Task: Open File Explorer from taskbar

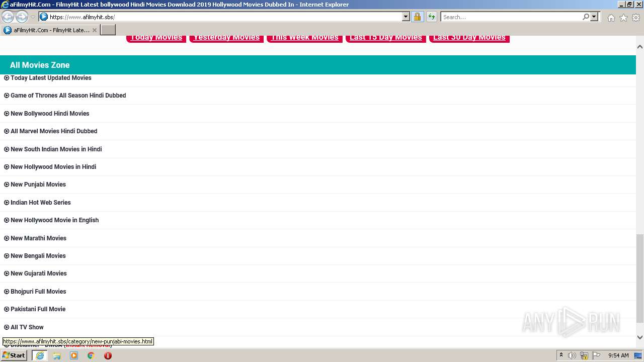Action: [57, 355]
